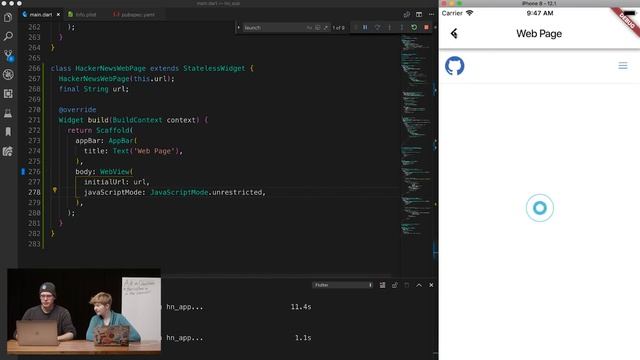
Task: Click the green hot reload restart icon
Action: (414, 27)
